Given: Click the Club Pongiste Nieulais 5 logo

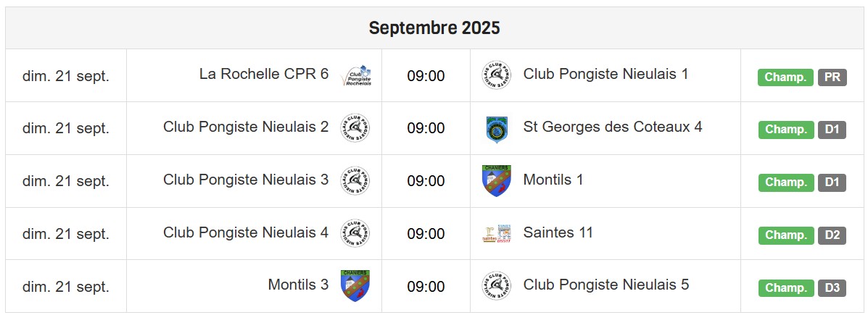Looking at the screenshot, I should coord(496,286).
